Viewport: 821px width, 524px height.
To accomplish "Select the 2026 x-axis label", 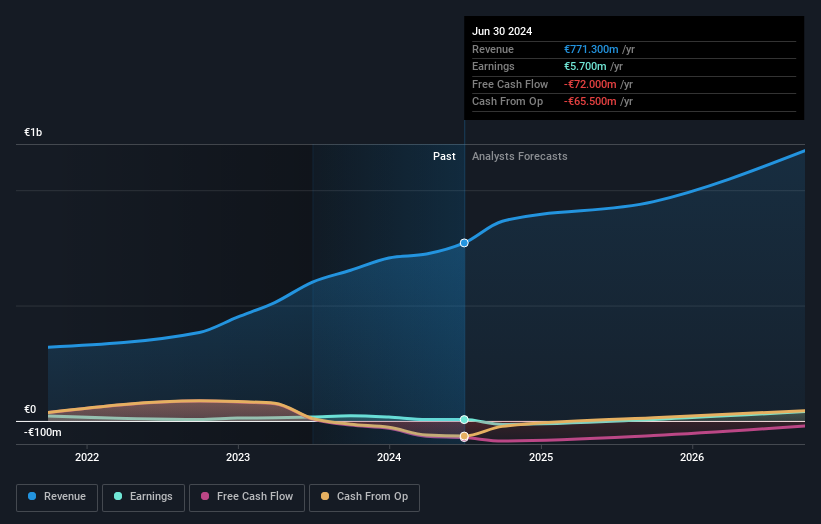I will (692, 457).
